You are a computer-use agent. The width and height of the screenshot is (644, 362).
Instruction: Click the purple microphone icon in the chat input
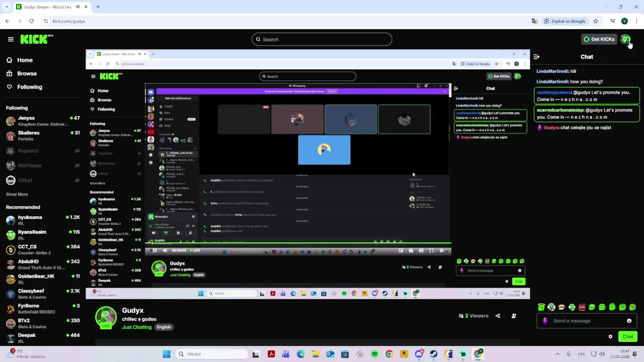pos(545,321)
